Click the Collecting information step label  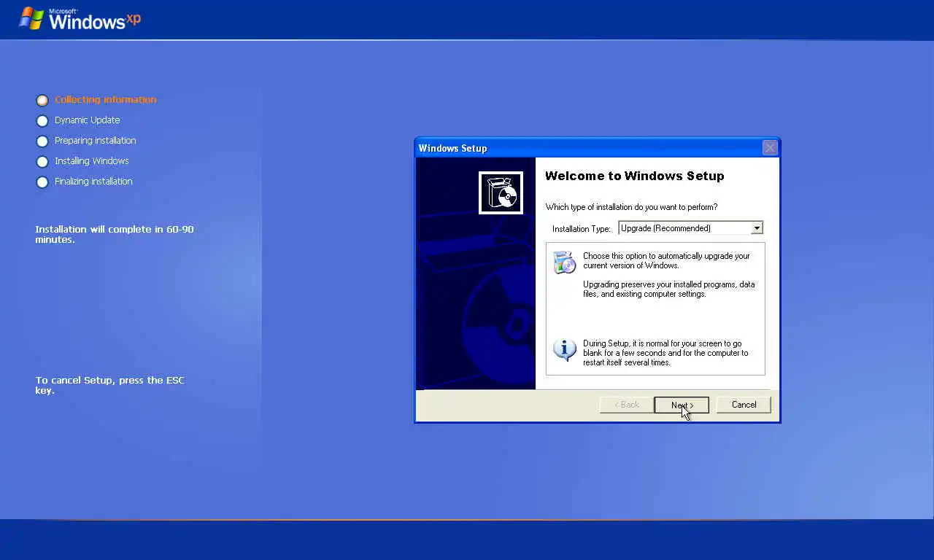105,100
